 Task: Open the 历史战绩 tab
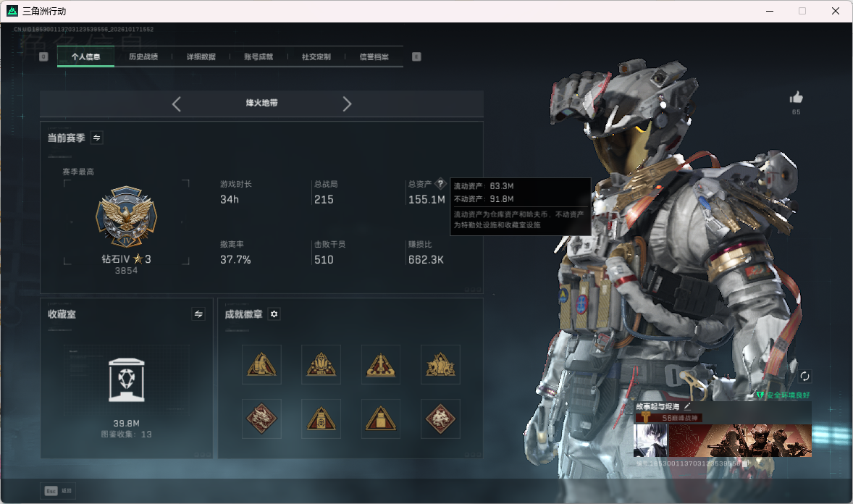click(143, 56)
